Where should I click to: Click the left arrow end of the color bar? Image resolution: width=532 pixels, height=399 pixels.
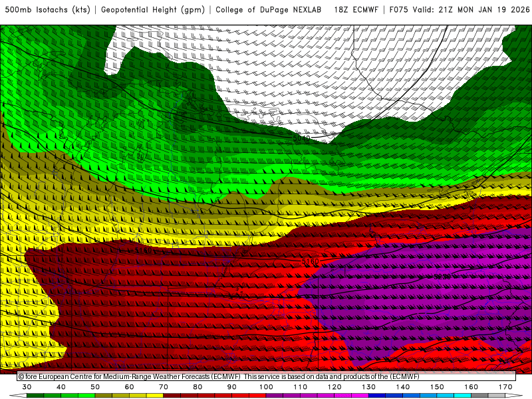19,395
